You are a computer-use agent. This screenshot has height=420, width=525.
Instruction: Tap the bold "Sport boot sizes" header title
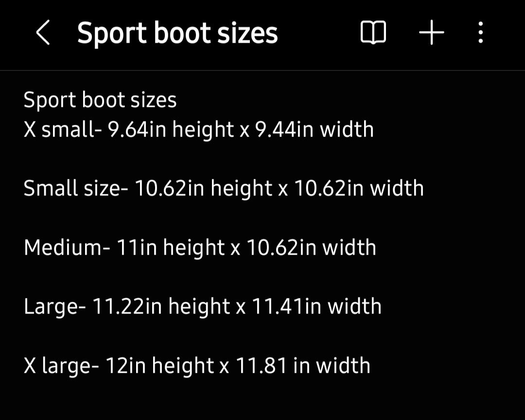(x=177, y=34)
